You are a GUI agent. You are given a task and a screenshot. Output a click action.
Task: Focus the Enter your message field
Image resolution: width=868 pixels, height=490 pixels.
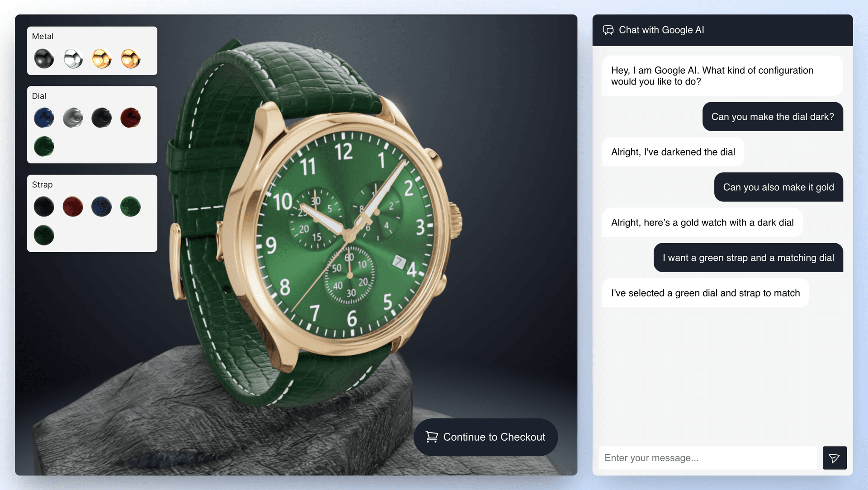(x=708, y=458)
